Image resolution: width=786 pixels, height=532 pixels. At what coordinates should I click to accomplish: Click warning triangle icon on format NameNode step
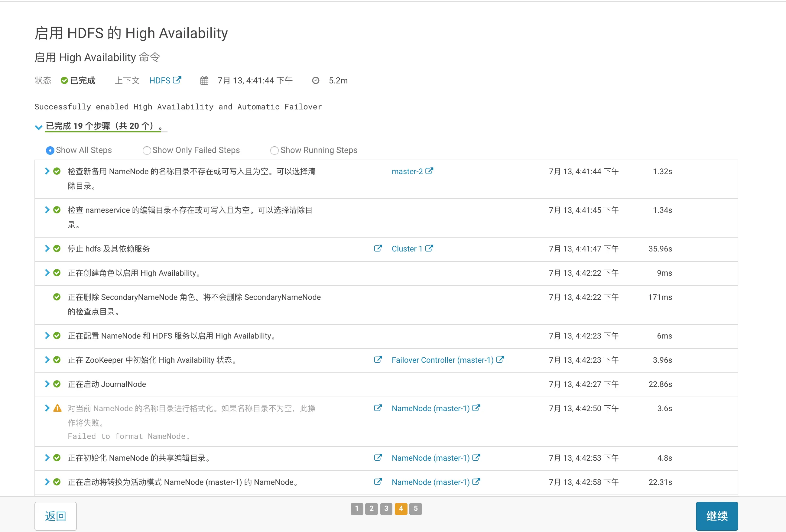[57, 408]
